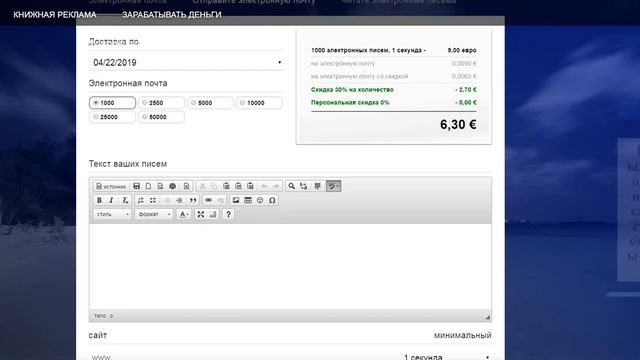Click the Insert Link icon
Screen dimensions: 640x360
209,200
